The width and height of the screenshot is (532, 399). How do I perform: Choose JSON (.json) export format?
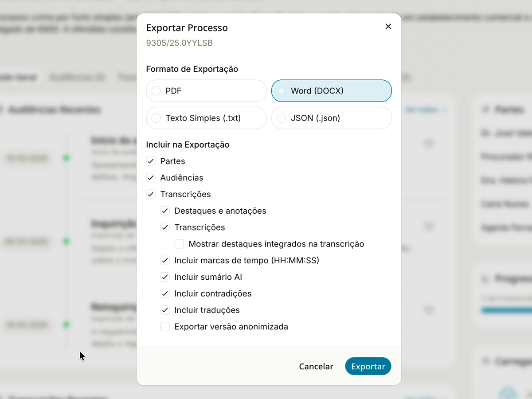pos(332,118)
